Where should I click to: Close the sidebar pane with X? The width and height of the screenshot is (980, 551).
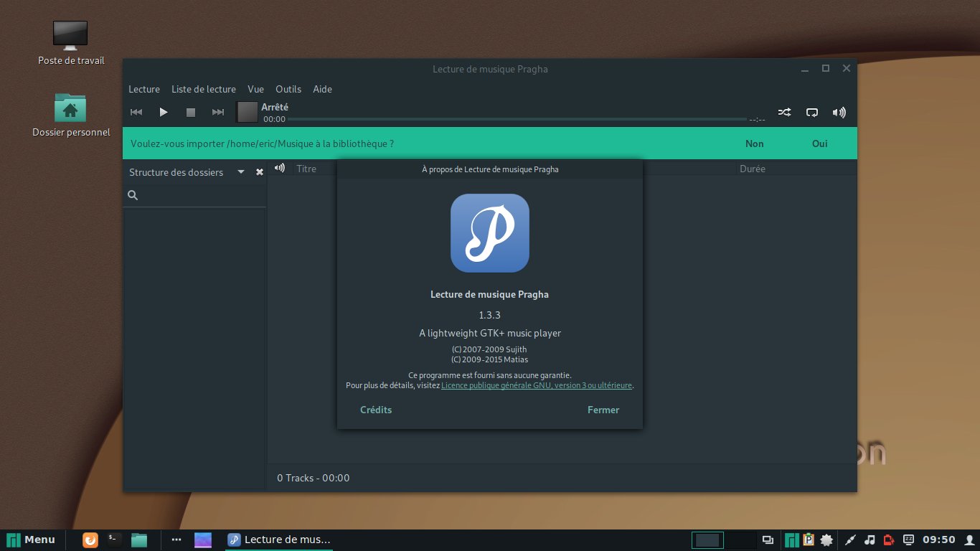click(x=260, y=172)
